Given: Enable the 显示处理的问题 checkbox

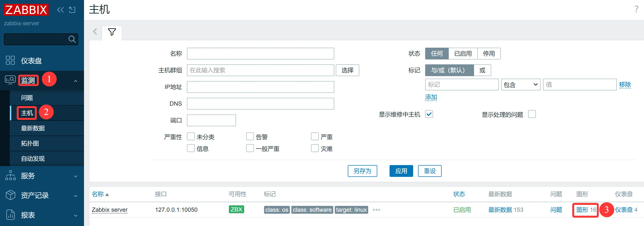Looking at the screenshot, I should click(x=532, y=114).
